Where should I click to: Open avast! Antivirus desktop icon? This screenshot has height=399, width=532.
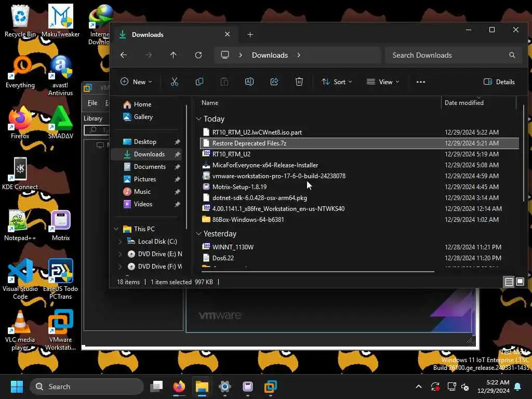[60, 75]
